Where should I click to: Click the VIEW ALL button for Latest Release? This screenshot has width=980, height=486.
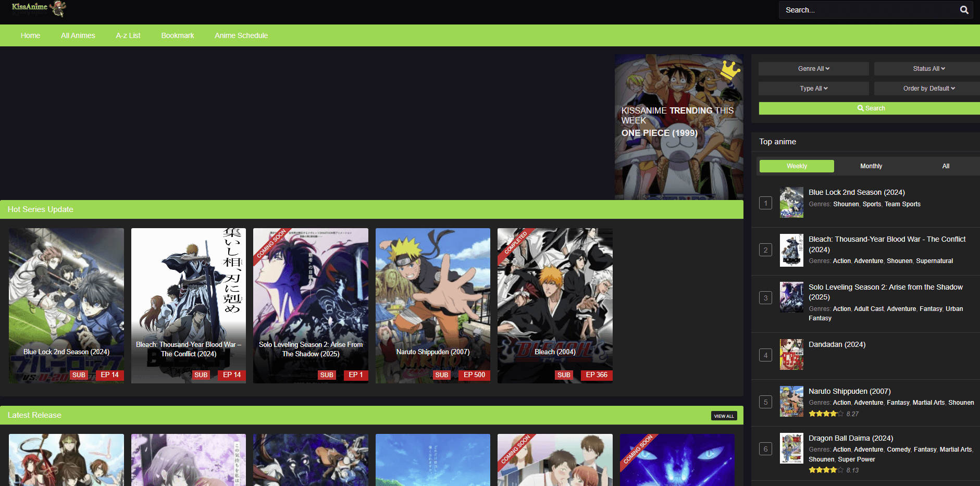pos(724,416)
